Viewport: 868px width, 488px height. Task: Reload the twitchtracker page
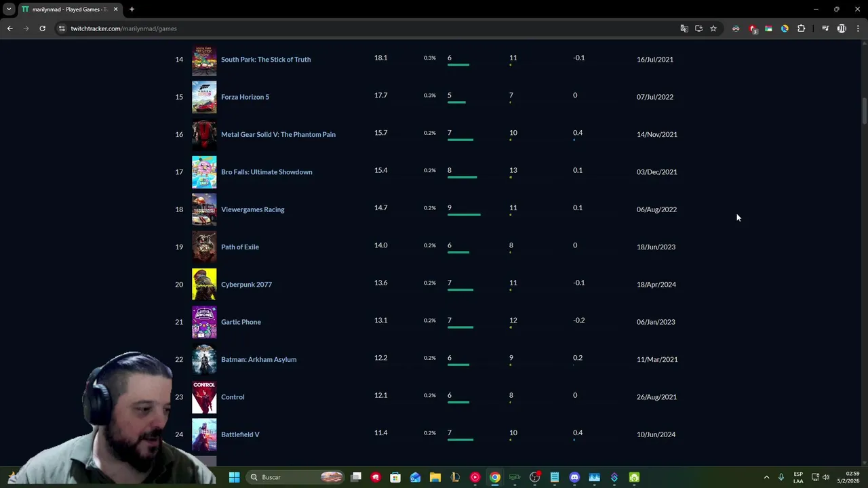pos(42,28)
